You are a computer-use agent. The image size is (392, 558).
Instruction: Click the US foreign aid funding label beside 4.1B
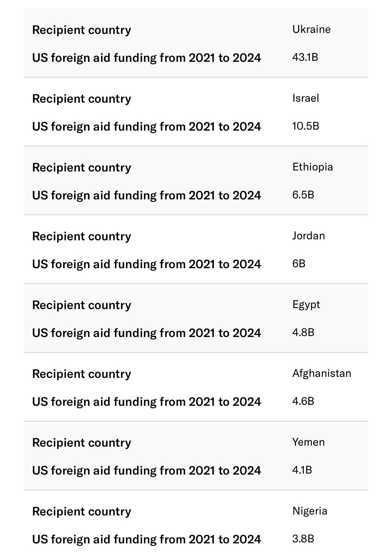coord(146,471)
